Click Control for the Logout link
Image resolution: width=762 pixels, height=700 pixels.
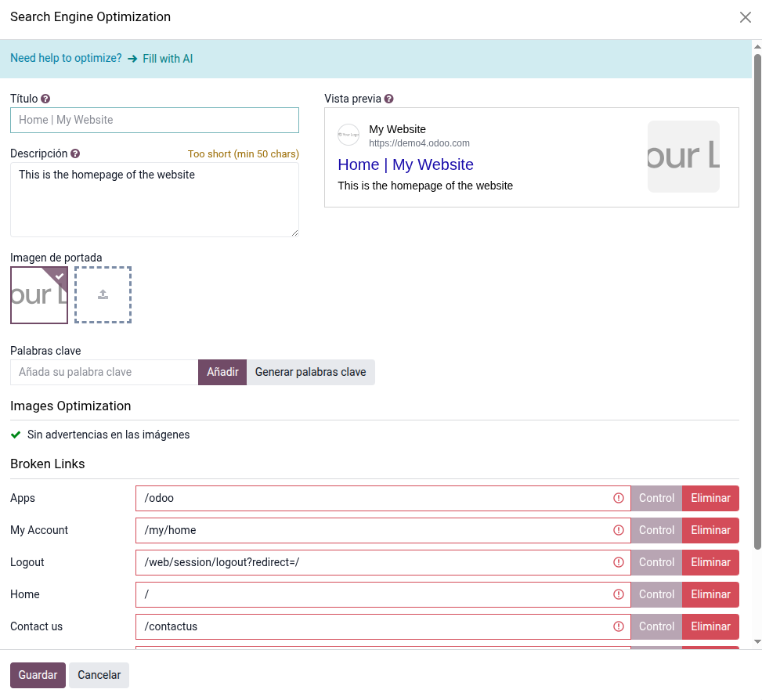click(x=656, y=562)
